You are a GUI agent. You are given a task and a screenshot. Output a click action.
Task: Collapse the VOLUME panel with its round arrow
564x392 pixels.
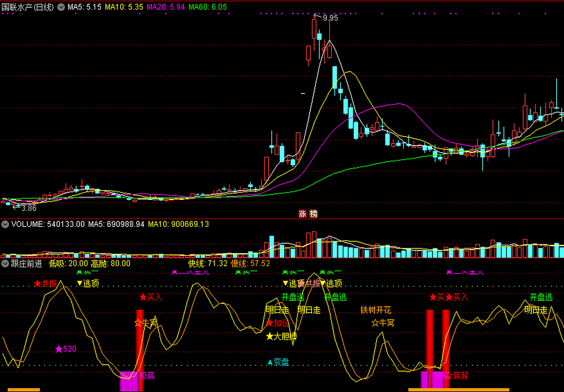[5, 224]
